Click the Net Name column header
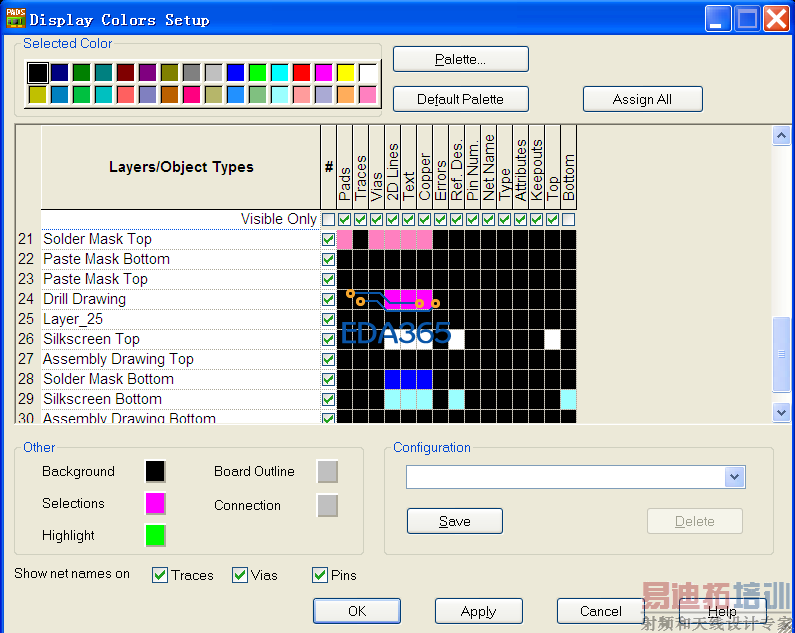The height and width of the screenshot is (633, 795). pos(489,167)
